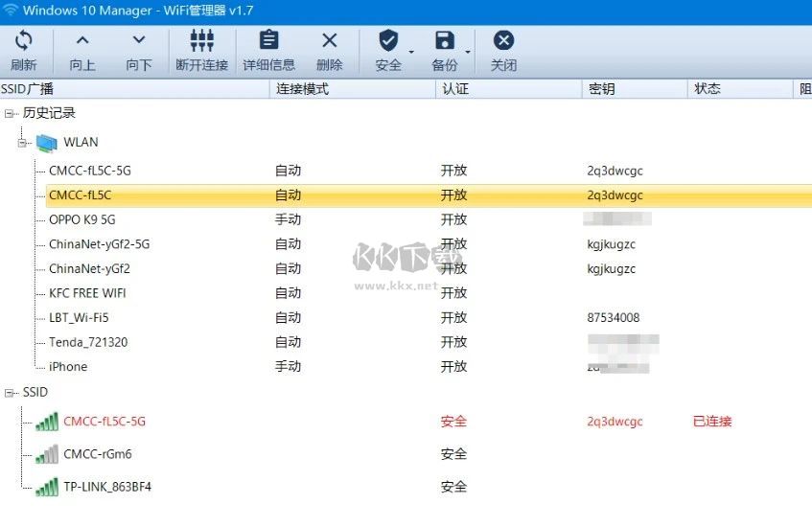Click key kgjkugzc of ChinaNet-yGf2 row
This screenshot has height=527, width=812.
tap(611, 268)
